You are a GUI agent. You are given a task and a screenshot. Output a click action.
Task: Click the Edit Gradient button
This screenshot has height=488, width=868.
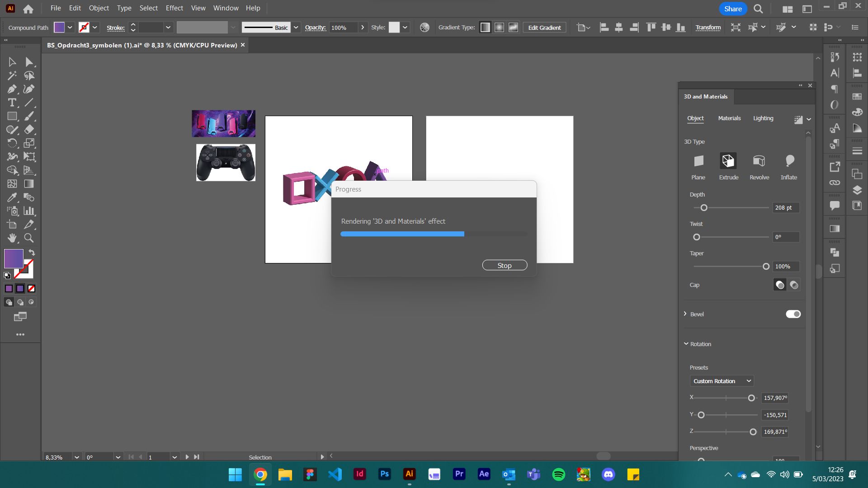tap(544, 27)
